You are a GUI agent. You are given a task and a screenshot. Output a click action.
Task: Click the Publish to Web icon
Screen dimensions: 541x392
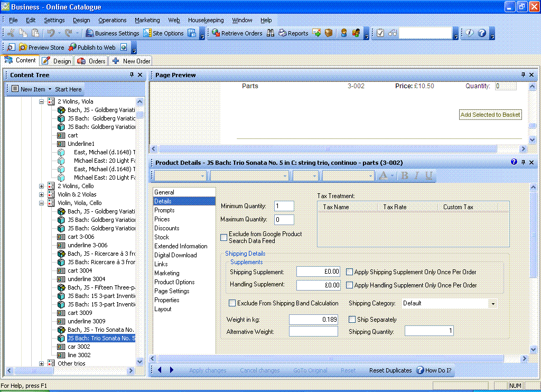coord(72,48)
